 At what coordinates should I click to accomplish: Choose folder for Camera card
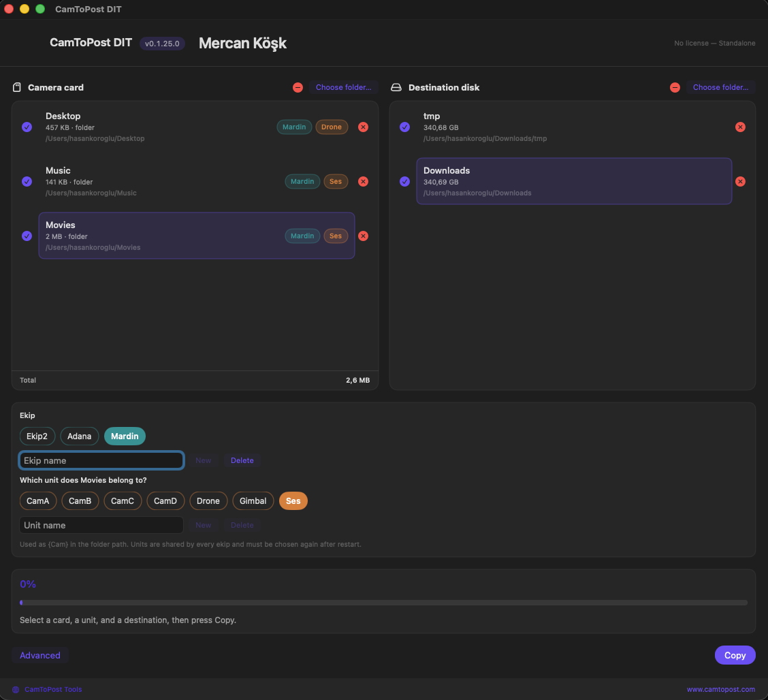tap(343, 87)
